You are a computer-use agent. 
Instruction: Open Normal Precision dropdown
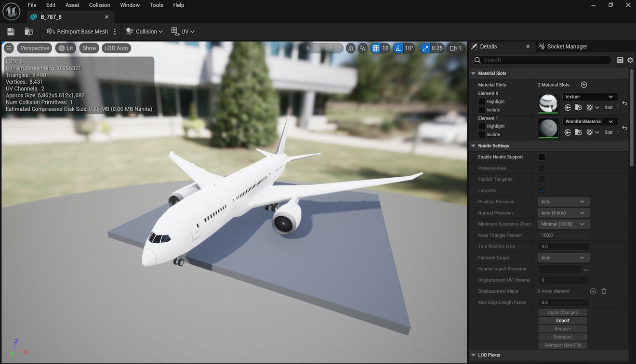point(563,213)
